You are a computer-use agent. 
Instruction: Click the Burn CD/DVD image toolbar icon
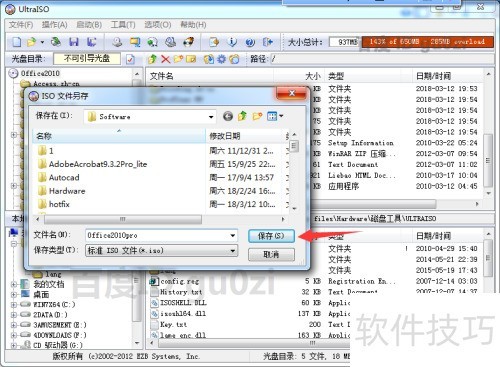coord(189,42)
